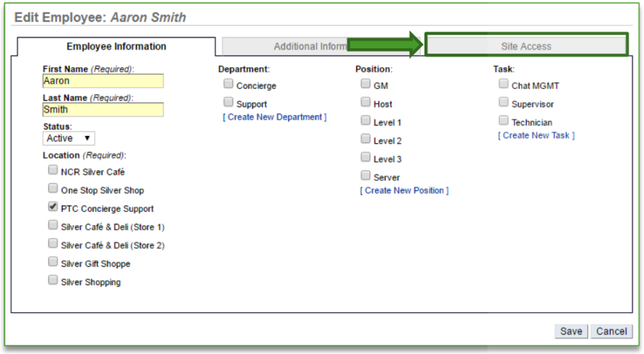This screenshot has width=644, height=354.
Task: Check the Concierge department box
Action: click(x=228, y=84)
